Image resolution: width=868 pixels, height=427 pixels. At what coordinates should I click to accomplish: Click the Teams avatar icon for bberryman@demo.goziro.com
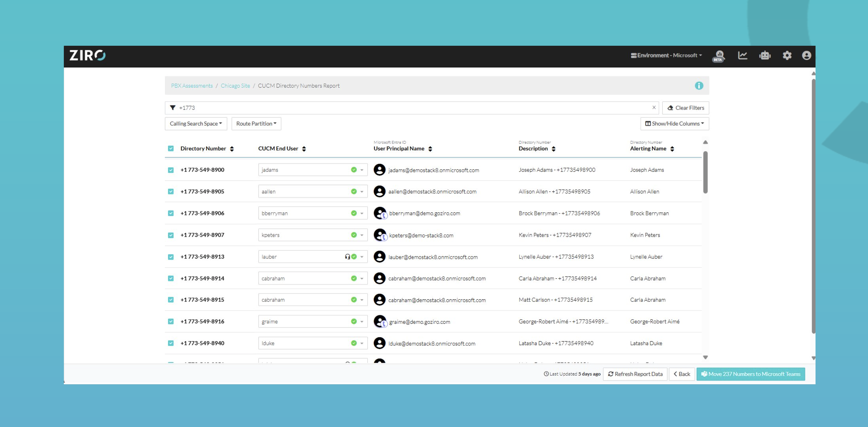click(380, 213)
